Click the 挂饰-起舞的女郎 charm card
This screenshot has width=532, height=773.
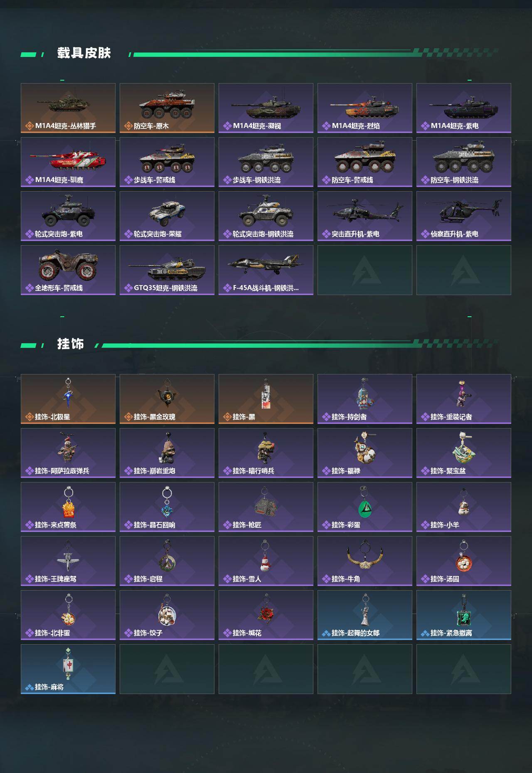point(365,615)
